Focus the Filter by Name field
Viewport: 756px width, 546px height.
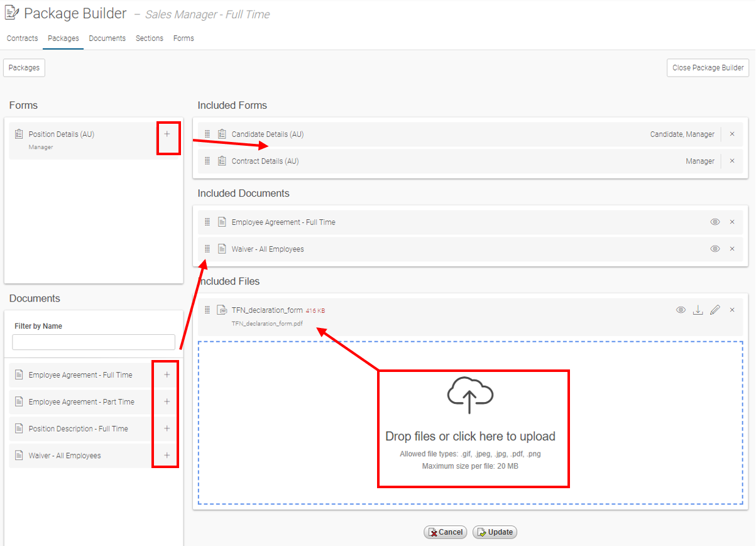tap(94, 342)
